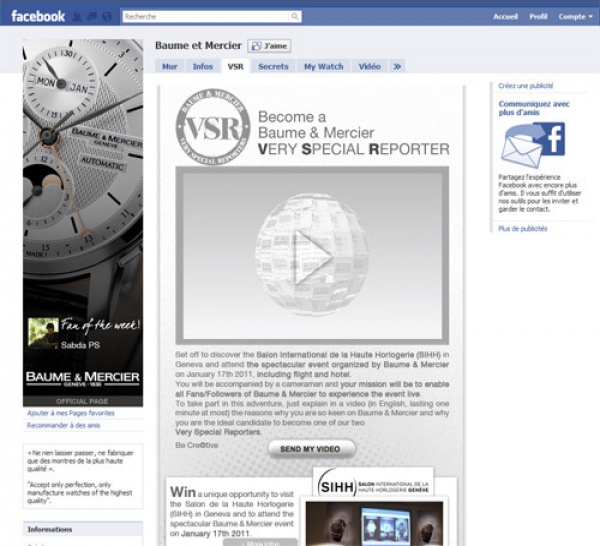Click Ajouter à mes Pages favorites
The width and height of the screenshot is (600, 546).
point(71,413)
